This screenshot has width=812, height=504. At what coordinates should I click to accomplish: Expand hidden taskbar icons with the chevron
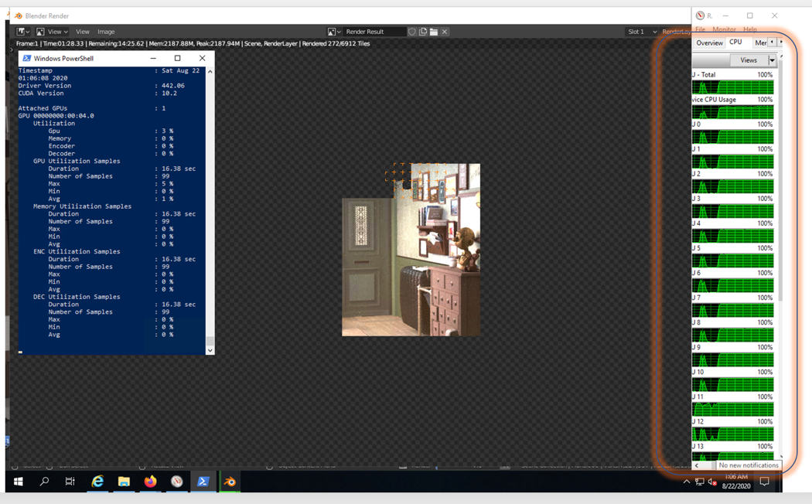(687, 482)
